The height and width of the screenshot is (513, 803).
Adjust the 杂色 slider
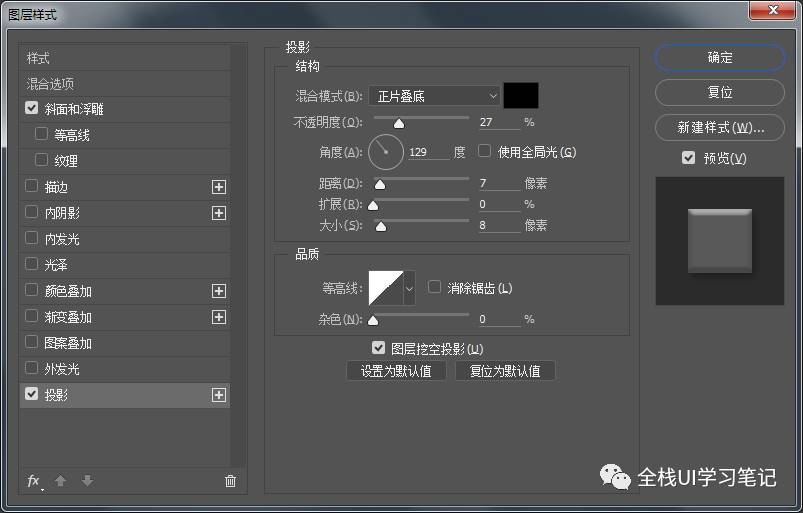click(373, 320)
